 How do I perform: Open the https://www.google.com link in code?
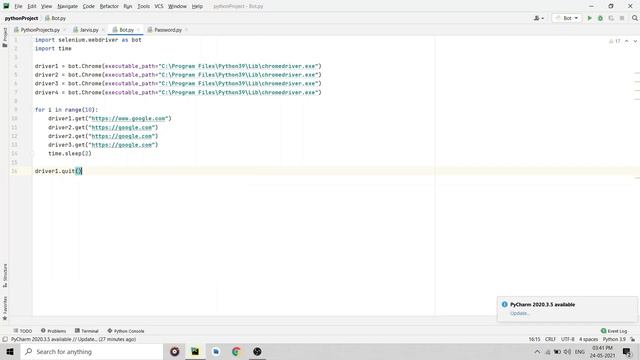[x=128, y=118]
